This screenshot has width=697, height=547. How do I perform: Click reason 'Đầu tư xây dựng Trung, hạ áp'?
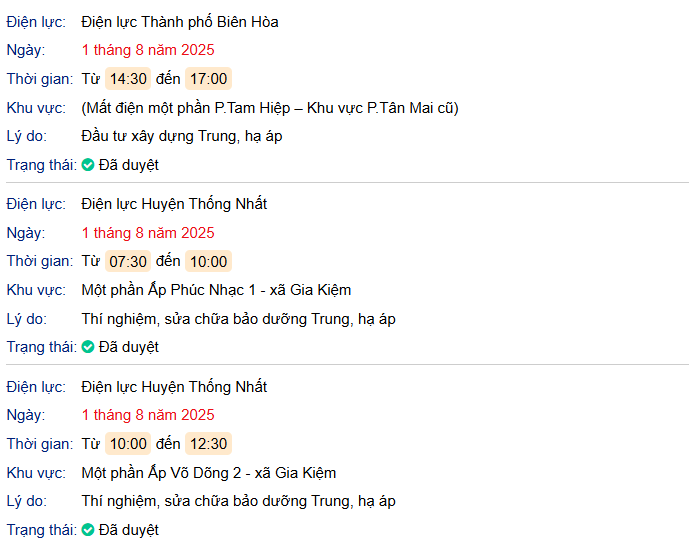182,136
